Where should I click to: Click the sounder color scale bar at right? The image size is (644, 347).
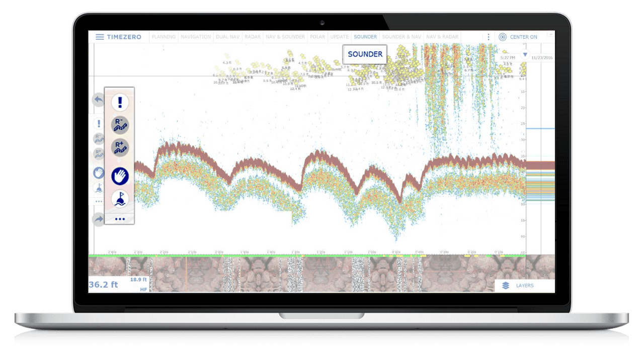tap(540, 181)
